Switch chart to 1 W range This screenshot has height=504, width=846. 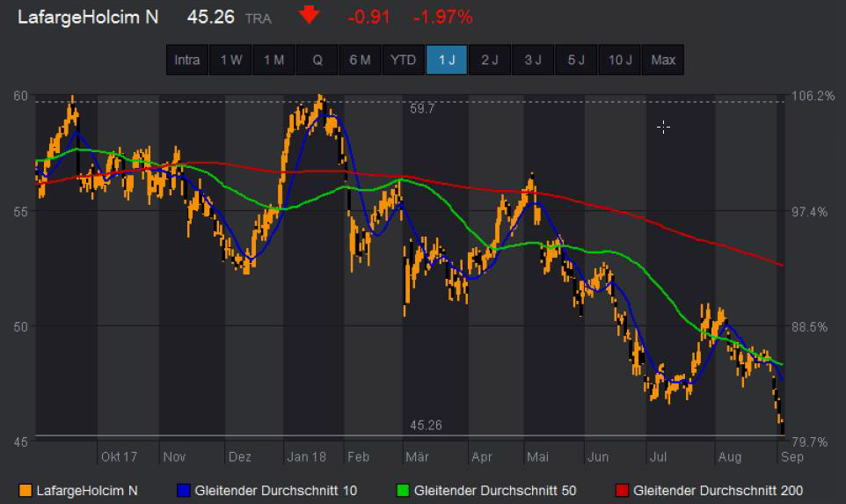click(x=231, y=60)
